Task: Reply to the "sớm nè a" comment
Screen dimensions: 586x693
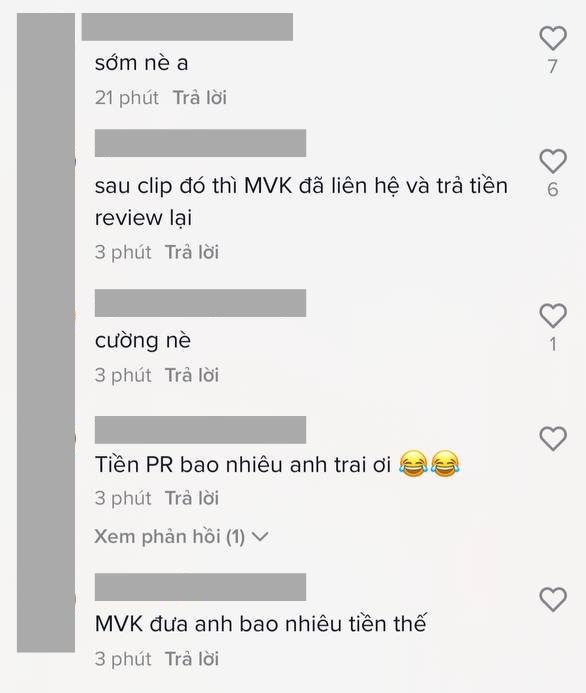Action: (200, 98)
